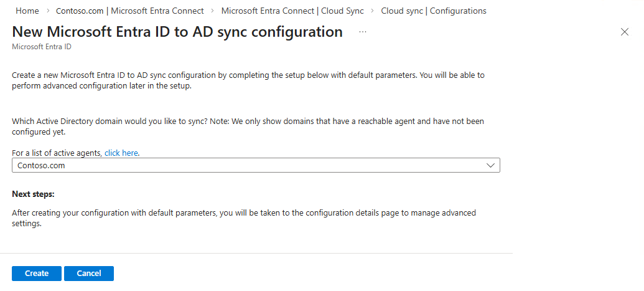This screenshot has width=644, height=291.
Task: Click the page title heading text
Action: point(177,32)
